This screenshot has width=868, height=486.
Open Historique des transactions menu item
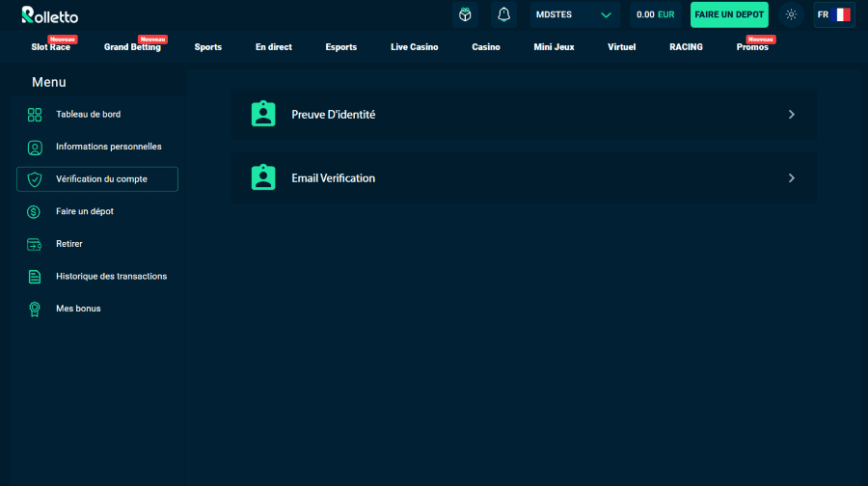click(x=111, y=277)
